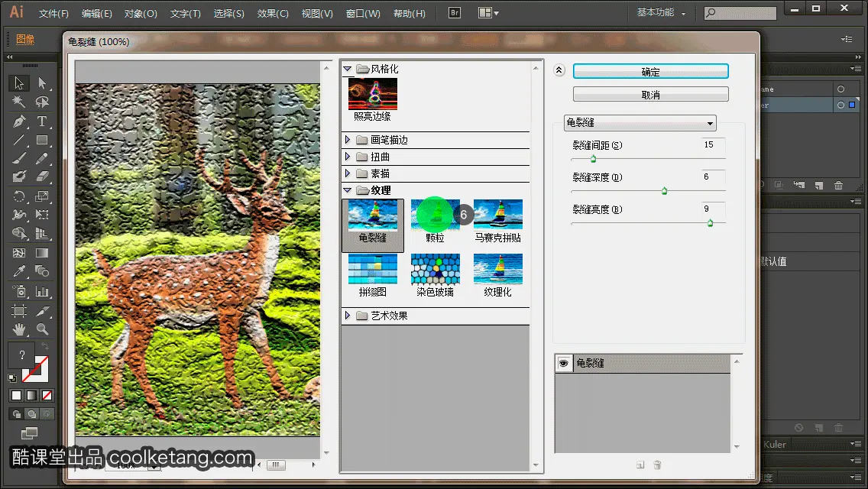
Task: Select the Paintbrush tool
Action: click(x=19, y=158)
